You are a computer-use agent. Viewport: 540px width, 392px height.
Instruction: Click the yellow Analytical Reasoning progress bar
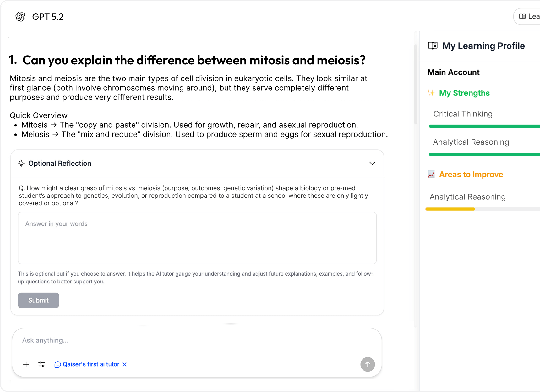tap(450, 209)
